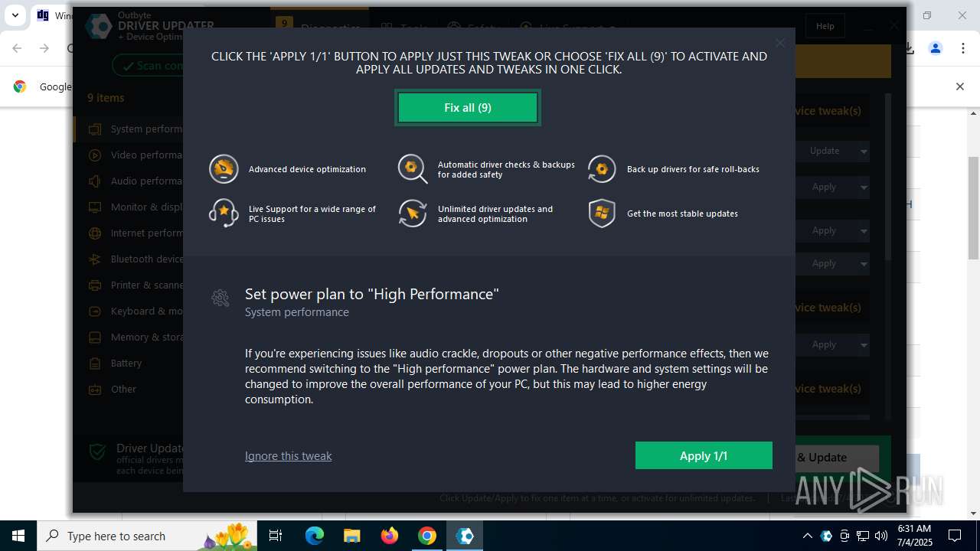Viewport: 980px width, 551px height.
Task: Click the green shield icon near Driver Updater
Action: (x=97, y=453)
